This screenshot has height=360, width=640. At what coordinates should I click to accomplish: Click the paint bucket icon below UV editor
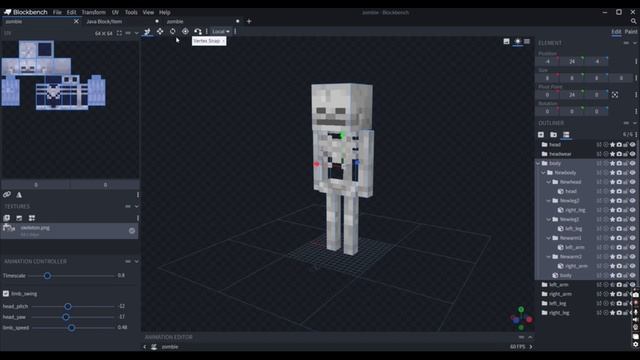[19, 195]
